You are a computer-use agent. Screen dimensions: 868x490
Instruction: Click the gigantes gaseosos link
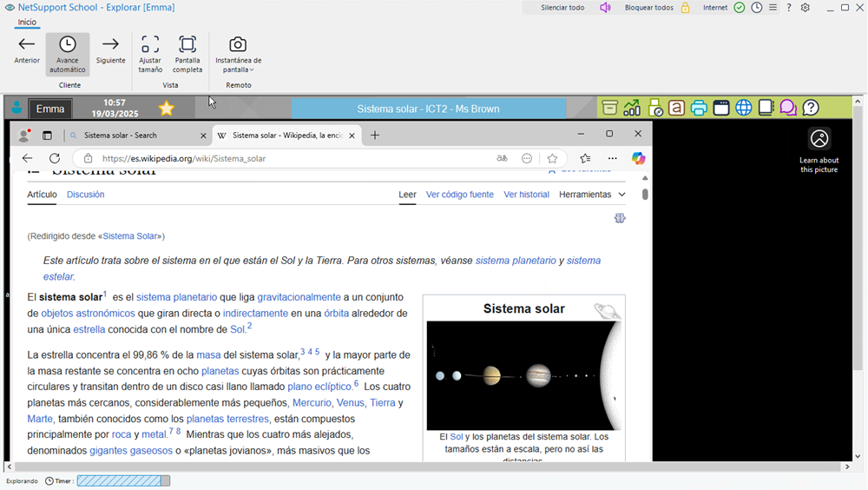(131, 451)
